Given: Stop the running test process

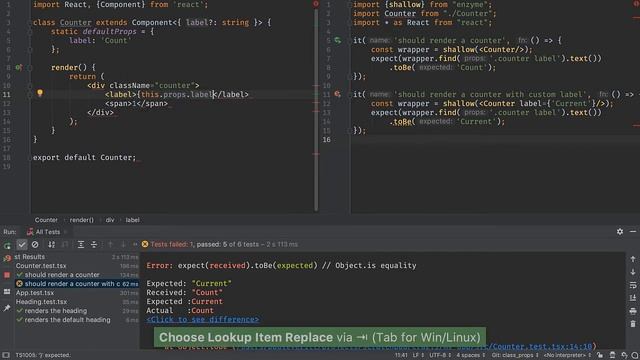Looking at the screenshot, I should pyautogui.click(x=7, y=275).
